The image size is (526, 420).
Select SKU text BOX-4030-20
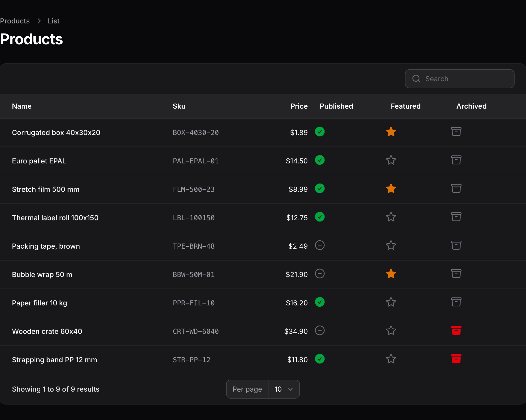point(196,133)
